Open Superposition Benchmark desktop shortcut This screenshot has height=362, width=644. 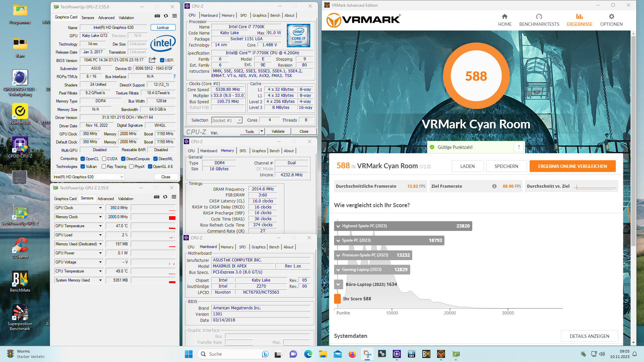coord(20,317)
